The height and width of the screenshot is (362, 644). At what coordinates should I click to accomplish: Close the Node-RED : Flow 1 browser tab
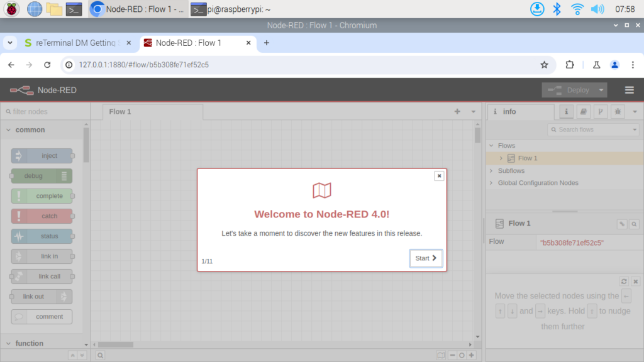pos(248,43)
